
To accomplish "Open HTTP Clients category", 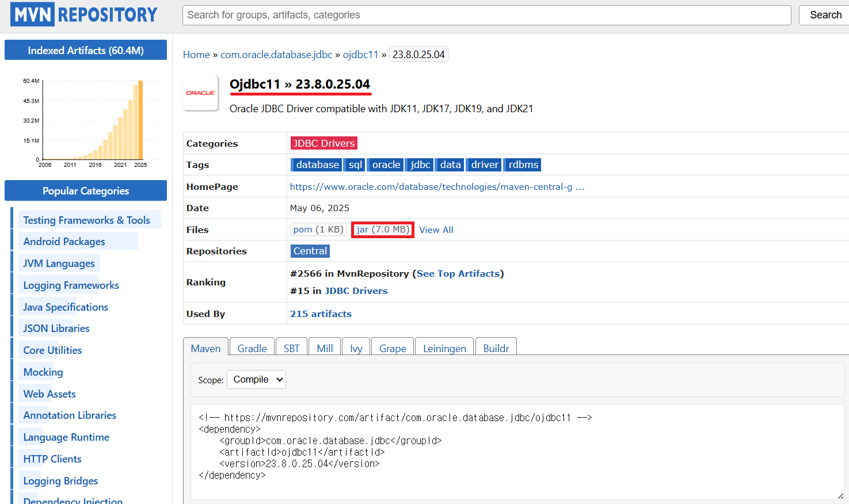I will (x=52, y=459).
